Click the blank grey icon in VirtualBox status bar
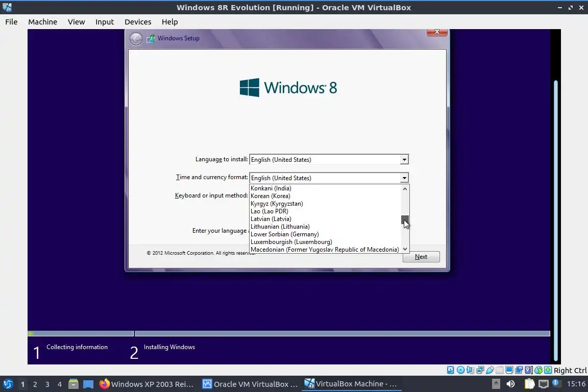Image resolution: width=588 pixels, height=392 pixels. pos(500,370)
